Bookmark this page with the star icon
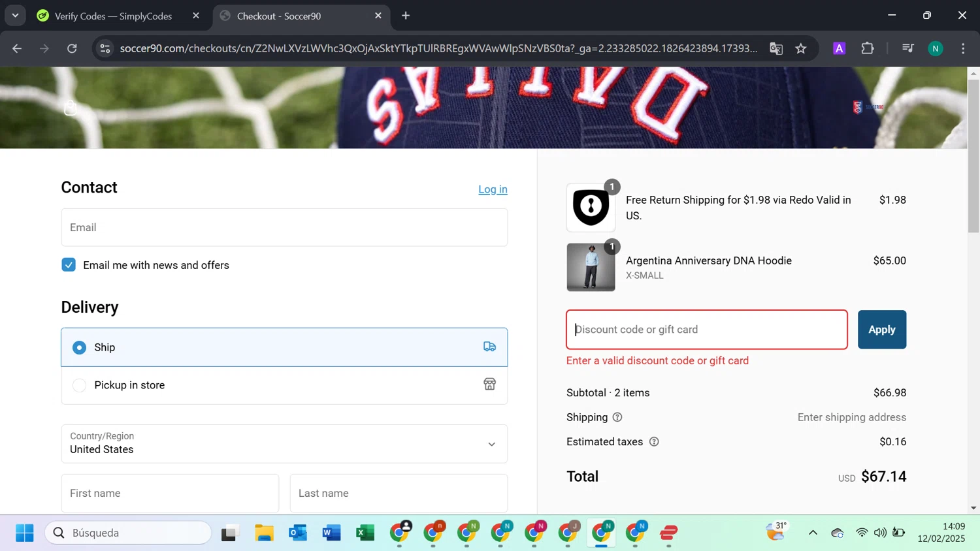Screen dimensions: 980x551 point(801,48)
